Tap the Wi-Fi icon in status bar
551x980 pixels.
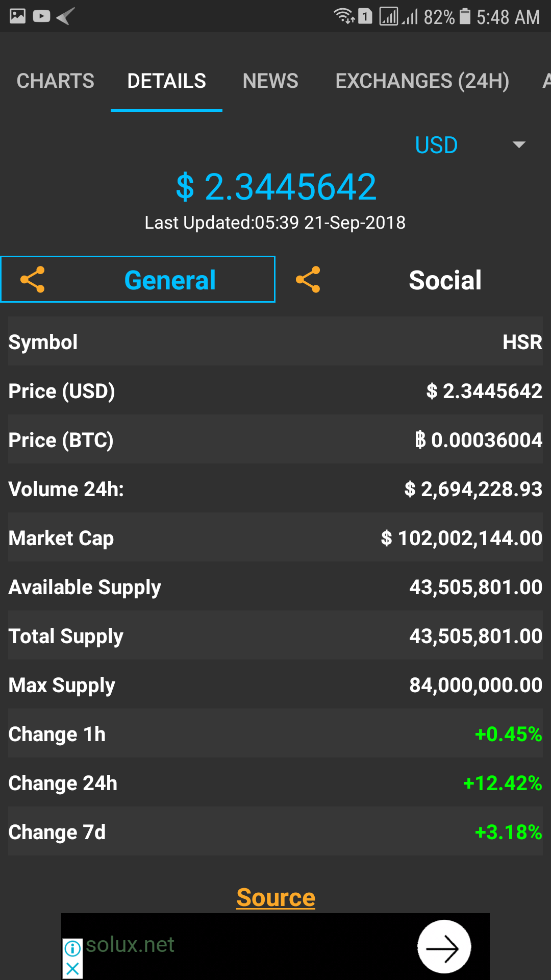[x=343, y=16]
